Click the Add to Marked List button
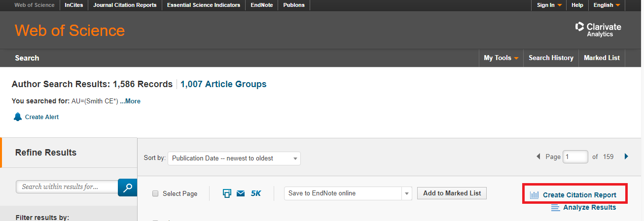 (452, 193)
